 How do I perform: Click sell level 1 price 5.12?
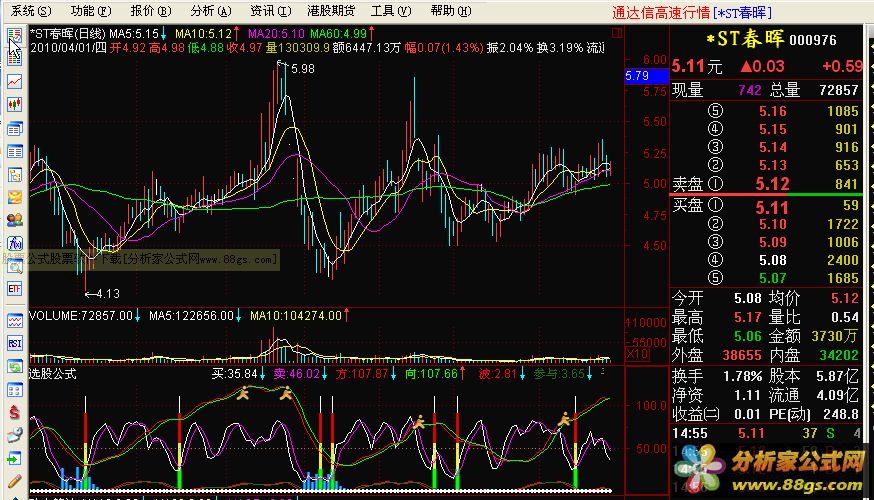pyautogui.click(x=772, y=184)
